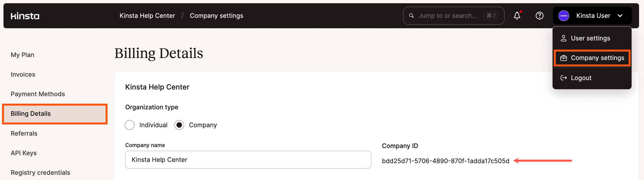
Task: Select the API Keys sidebar entry
Action: pos(24,153)
